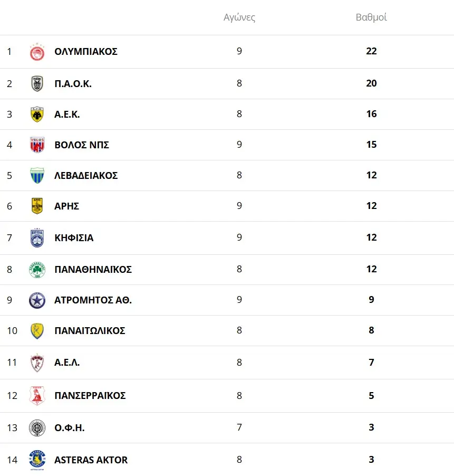Click Olympiacos' 22 points value
Viewport: 454px width, 476px height.
(x=371, y=52)
